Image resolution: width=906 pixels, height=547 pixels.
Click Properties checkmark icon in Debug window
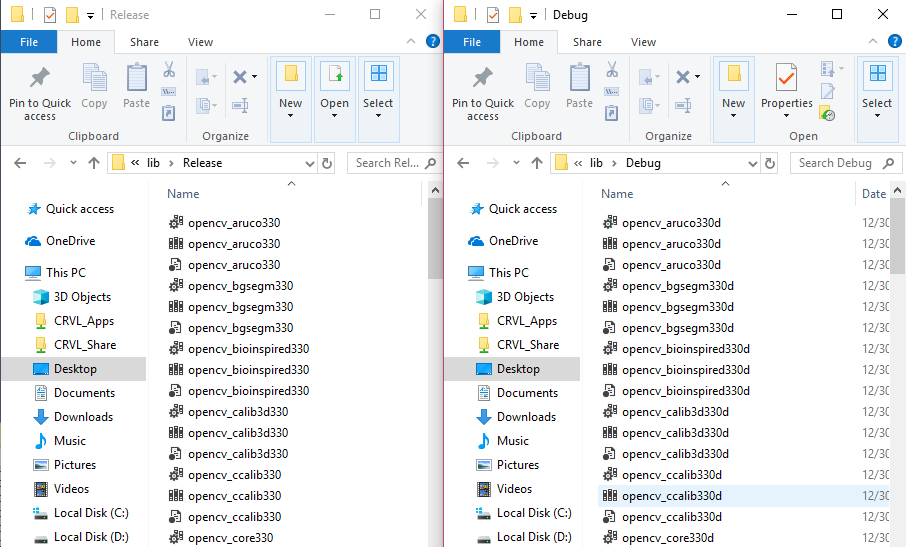click(786, 77)
